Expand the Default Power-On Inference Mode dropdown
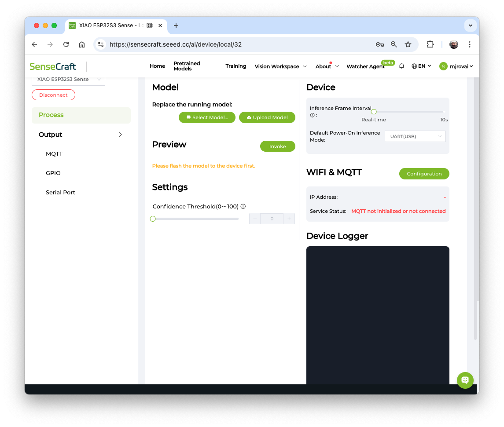Viewport: 504px width, 427px height. 415,136
